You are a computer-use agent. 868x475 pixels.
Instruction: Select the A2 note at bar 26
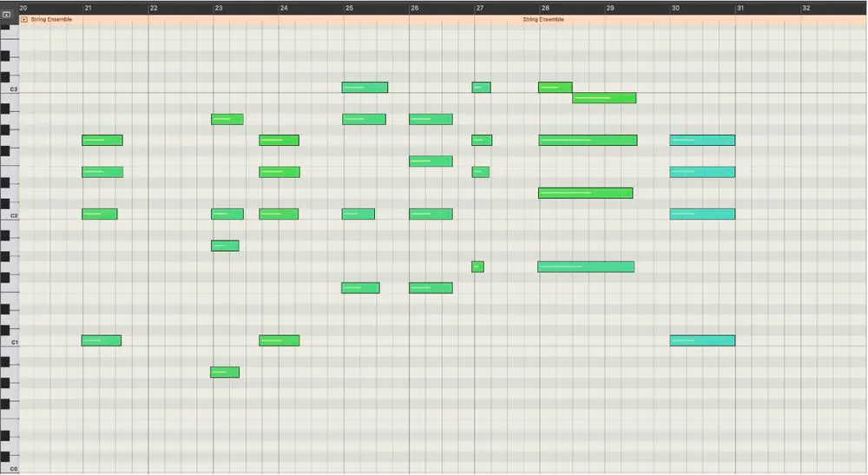point(431,119)
